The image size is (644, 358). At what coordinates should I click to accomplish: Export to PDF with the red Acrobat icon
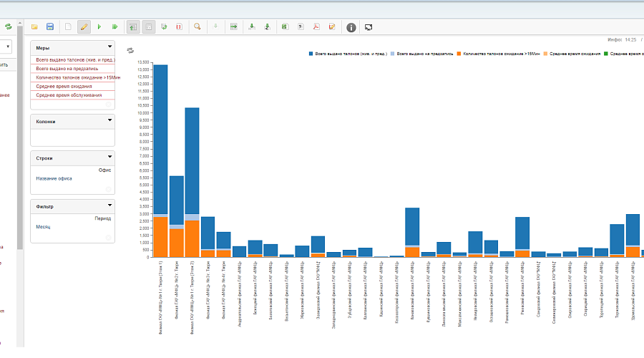point(316,26)
